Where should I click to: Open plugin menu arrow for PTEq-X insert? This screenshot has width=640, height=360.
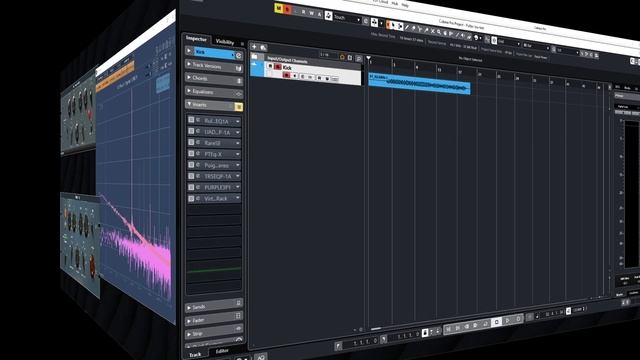[238, 154]
